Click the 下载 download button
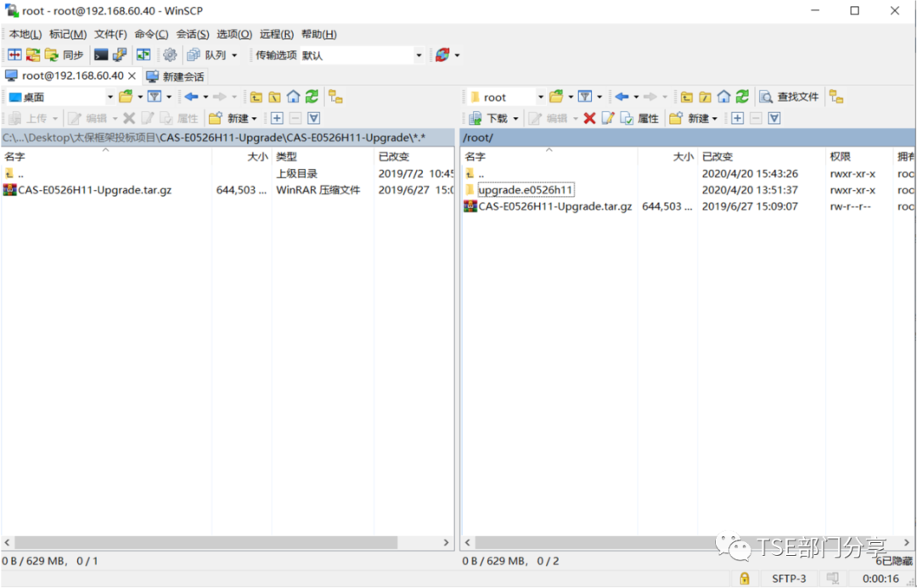Image resolution: width=917 pixels, height=588 pixels. (489, 119)
